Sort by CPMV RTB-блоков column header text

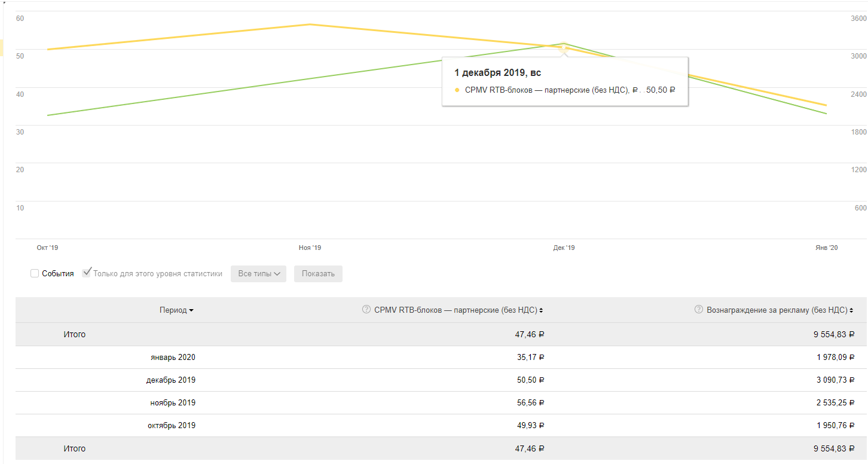click(456, 310)
